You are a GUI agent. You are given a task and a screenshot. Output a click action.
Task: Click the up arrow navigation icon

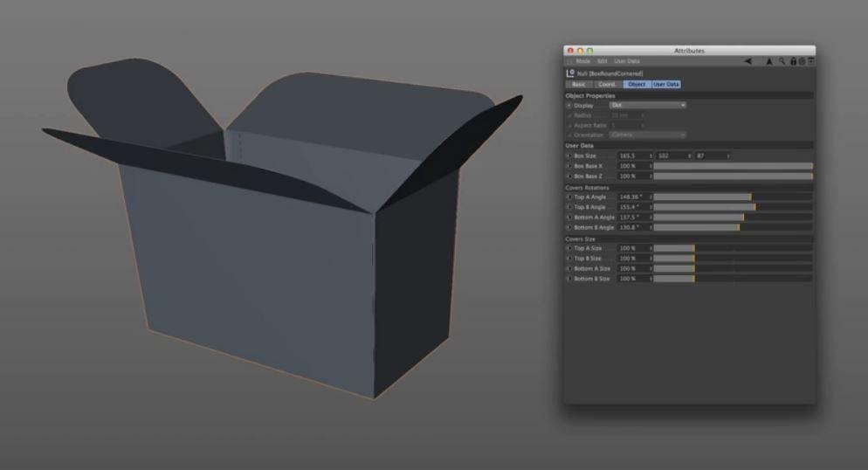click(x=770, y=61)
